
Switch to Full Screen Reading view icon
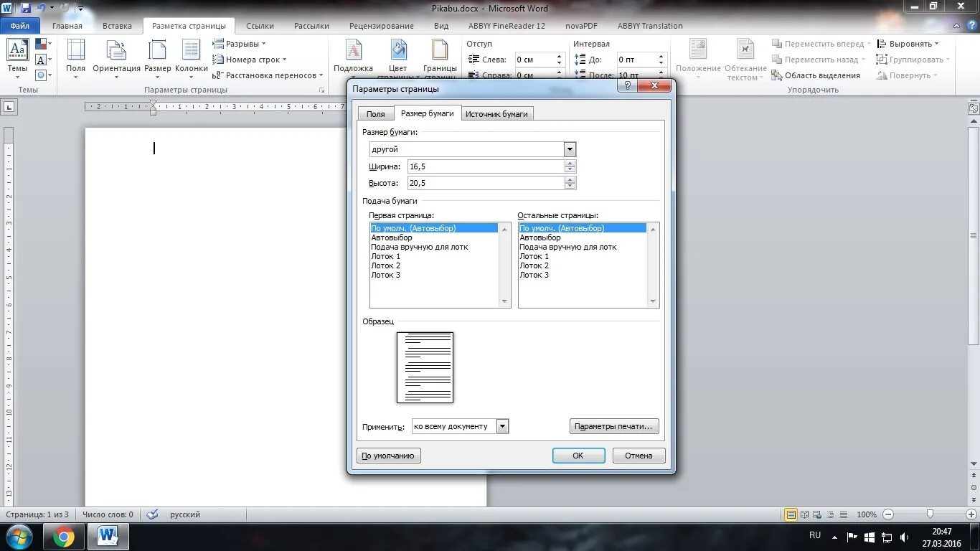coord(804,514)
